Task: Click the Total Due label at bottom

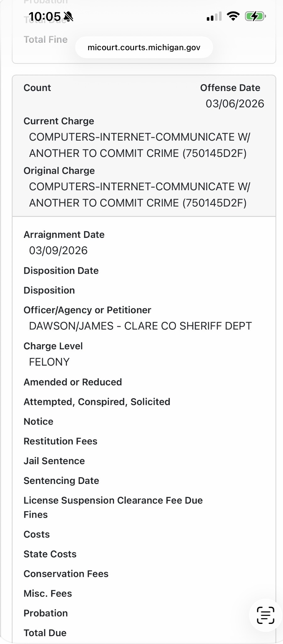Action: (x=45, y=633)
